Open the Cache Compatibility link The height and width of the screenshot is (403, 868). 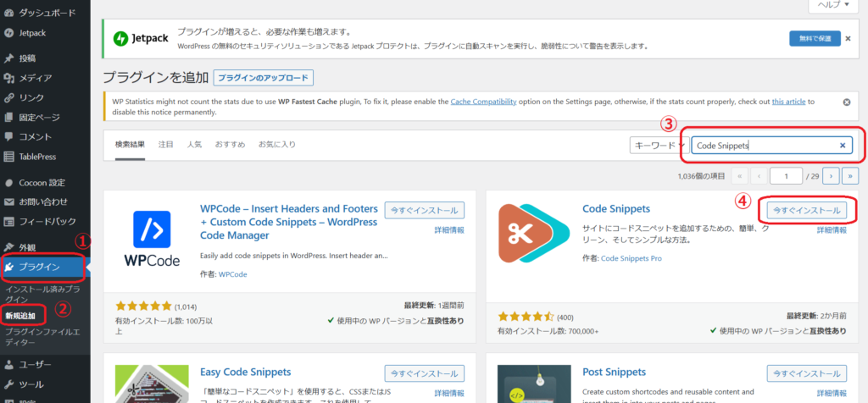pos(483,102)
